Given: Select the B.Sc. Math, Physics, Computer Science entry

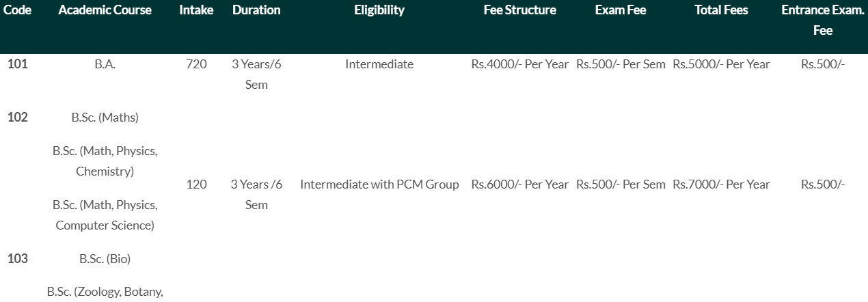Looking at the screenshot, I should tap(105, 215).
